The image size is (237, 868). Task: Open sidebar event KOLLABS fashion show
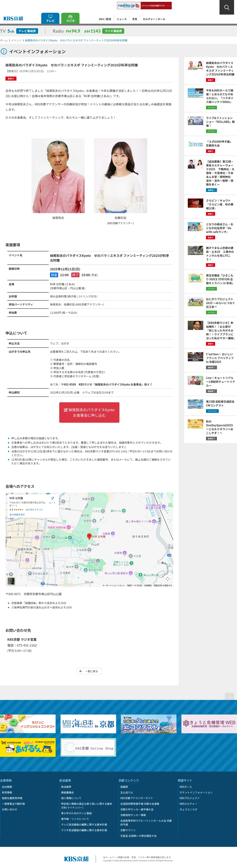coord(210,124)
